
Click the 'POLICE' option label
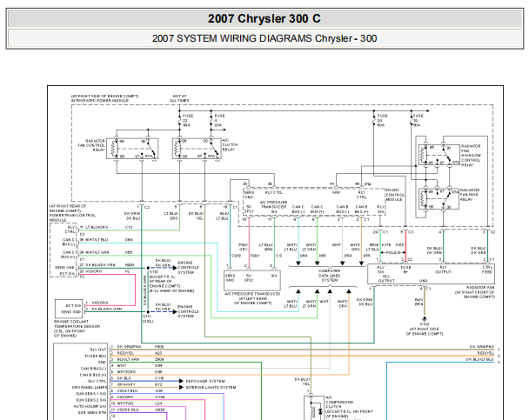(393, 252)
